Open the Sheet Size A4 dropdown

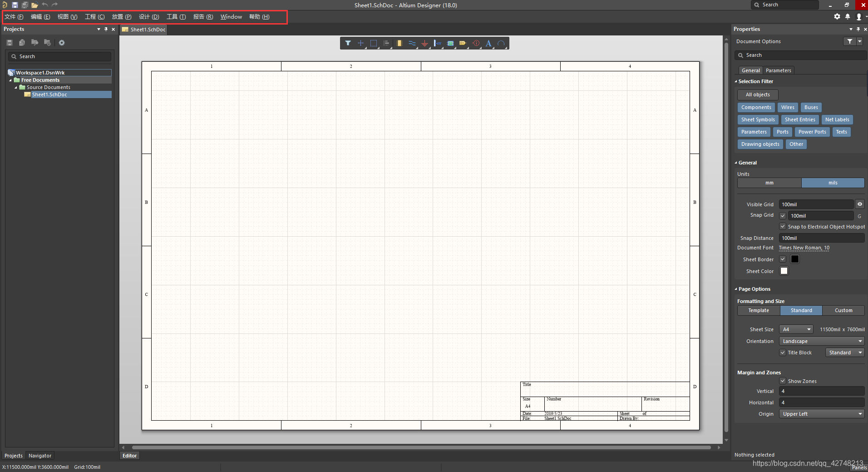[796, 329]
